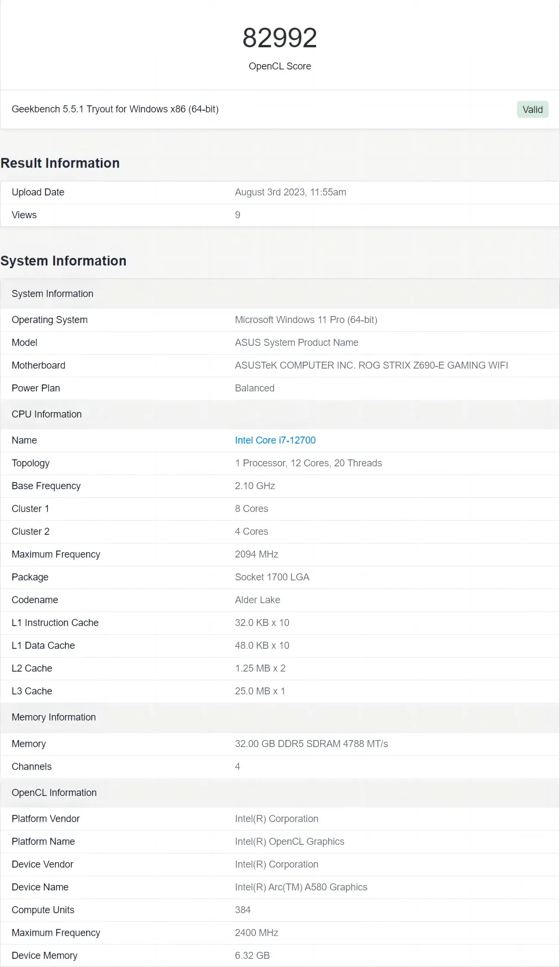Click the Result Information heading
Screen dimensions: 560x967
coord(60,163)
